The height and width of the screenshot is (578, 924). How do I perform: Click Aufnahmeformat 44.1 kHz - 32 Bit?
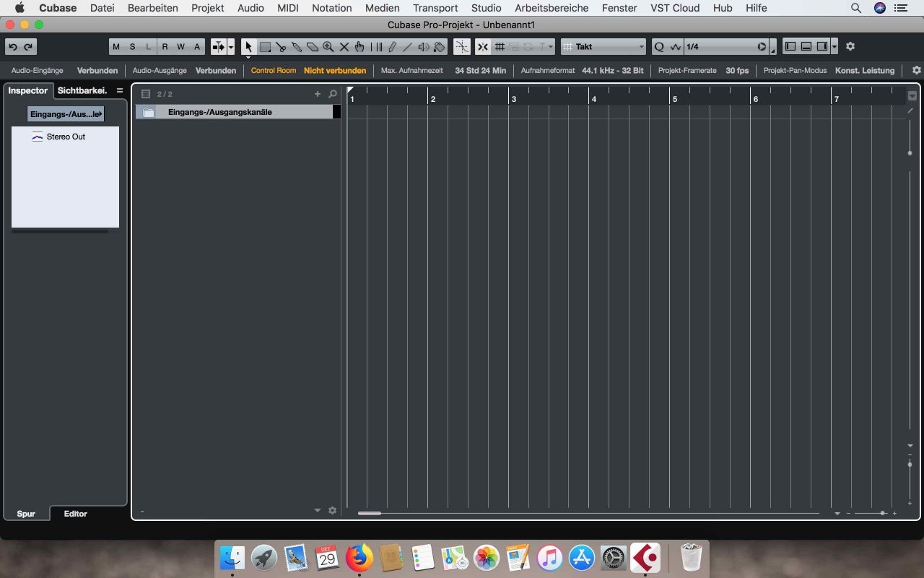pyautogui.click(x=582, y=71)
